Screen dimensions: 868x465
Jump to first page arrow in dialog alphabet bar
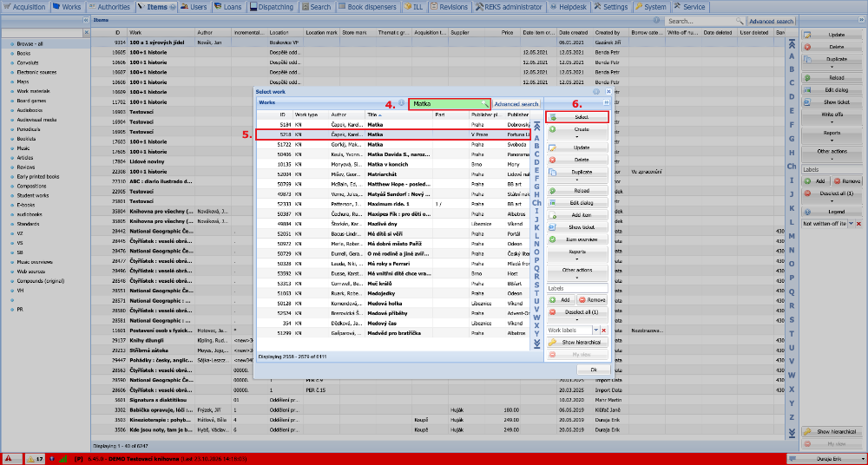536,126
